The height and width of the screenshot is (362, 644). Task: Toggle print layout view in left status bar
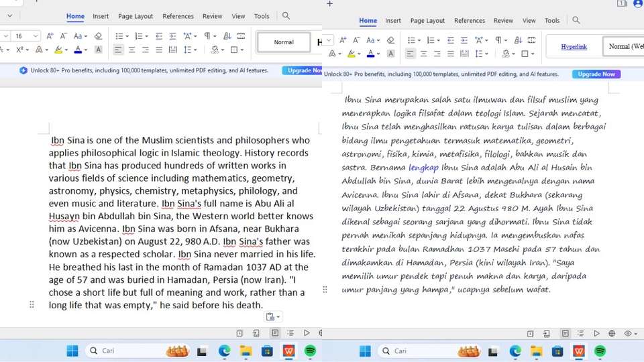(275, 333)
